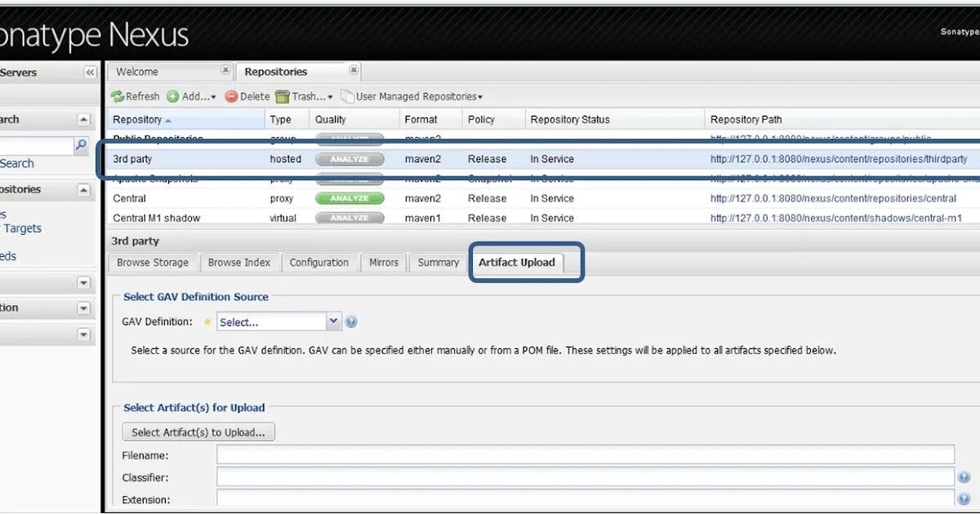Click the Extension help icon

click(x=964, y=498)
